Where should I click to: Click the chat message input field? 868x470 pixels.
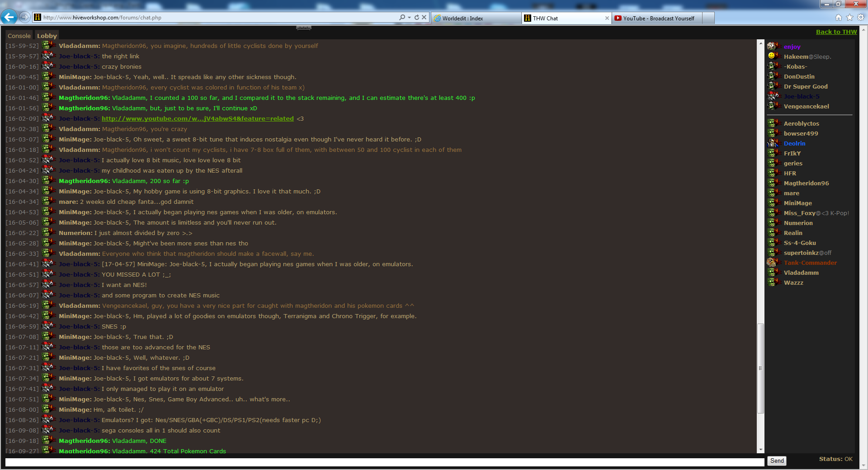tap(385, 462)
